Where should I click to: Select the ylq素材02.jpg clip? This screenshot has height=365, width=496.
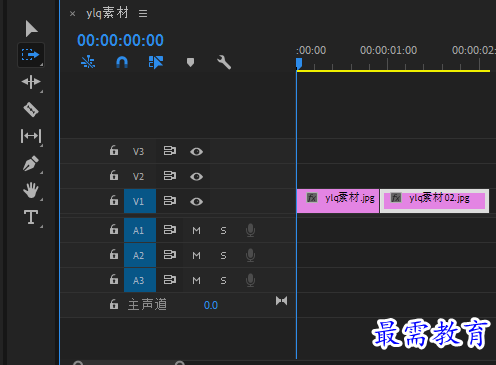pos(434,201)
